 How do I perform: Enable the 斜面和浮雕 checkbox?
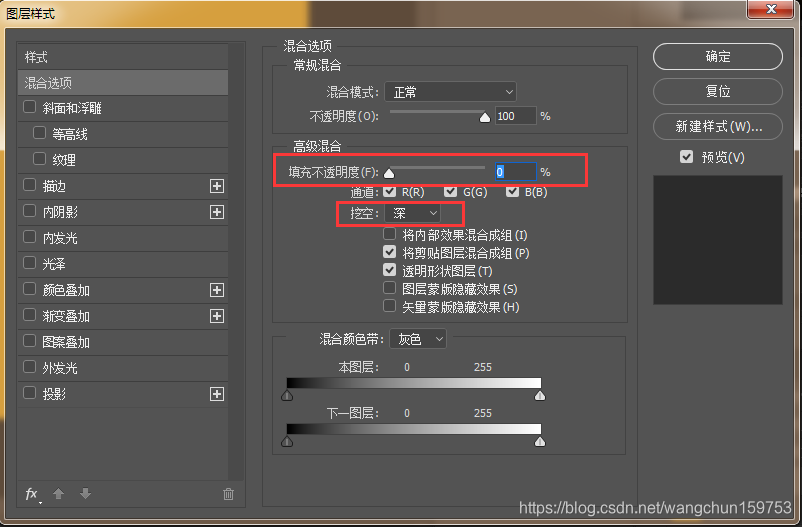(x=30, y=107)
